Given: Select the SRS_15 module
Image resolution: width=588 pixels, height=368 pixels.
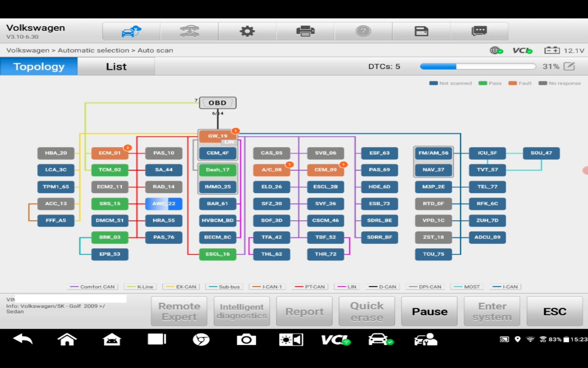Looking at the screenshot, I should tap(110, 204).
